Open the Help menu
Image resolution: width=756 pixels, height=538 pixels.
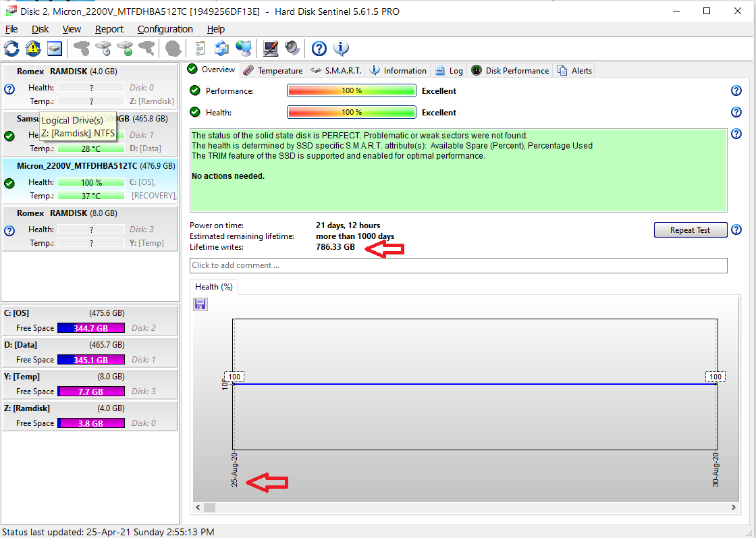point(216,30)
